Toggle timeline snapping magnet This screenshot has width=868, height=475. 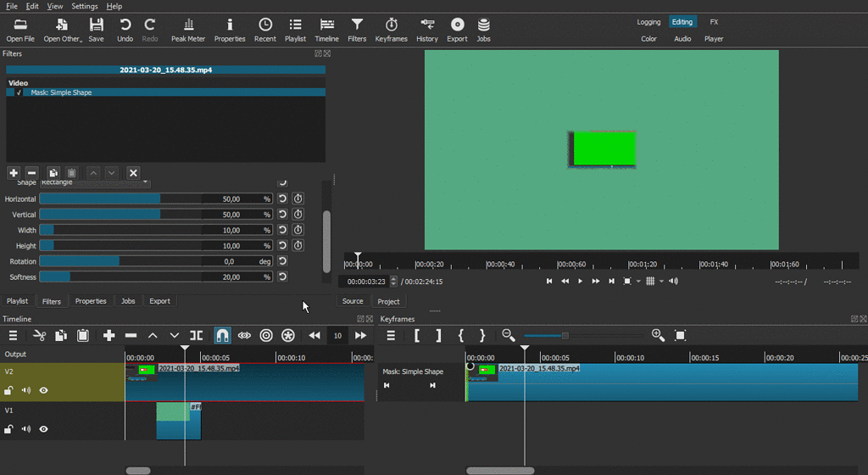222,336
